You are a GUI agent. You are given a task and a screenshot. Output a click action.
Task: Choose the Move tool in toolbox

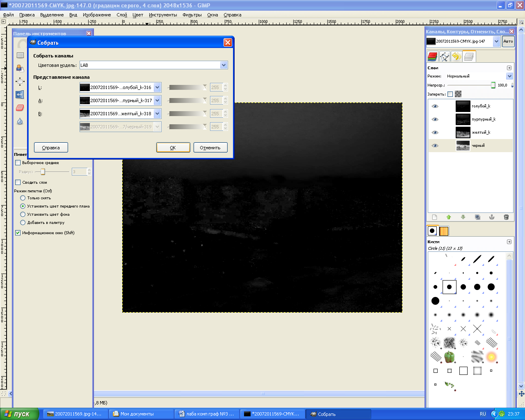[x=20, y=81]
